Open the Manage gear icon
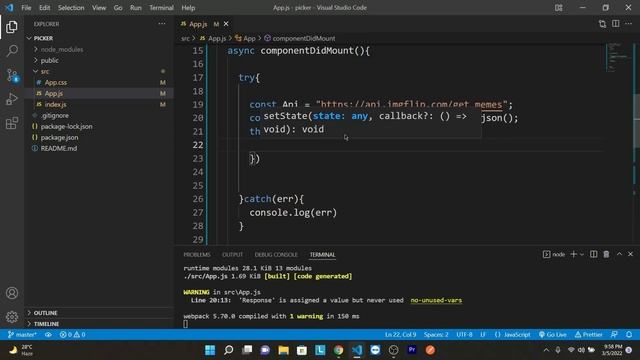 (x=12, y=316)
